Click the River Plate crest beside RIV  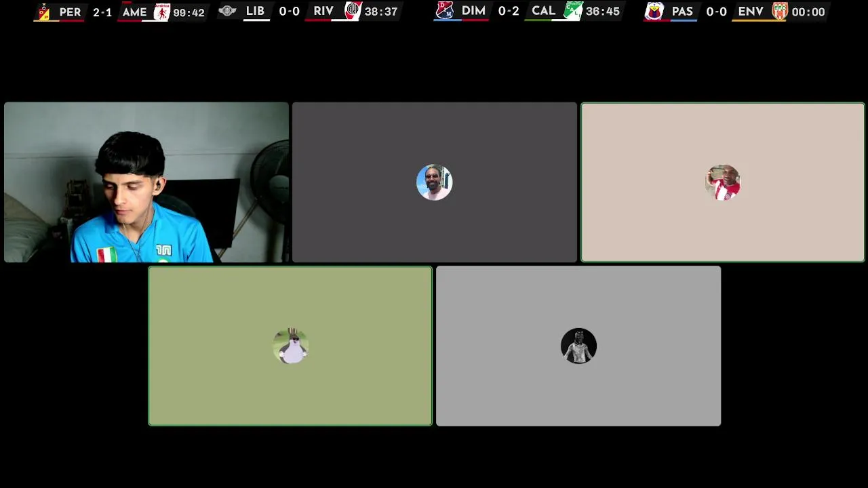(353, 11)
